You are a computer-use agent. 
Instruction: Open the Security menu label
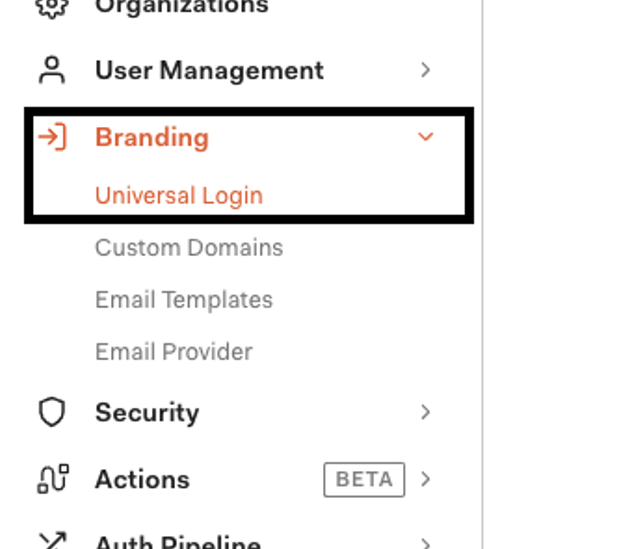(x=147, y=412)
